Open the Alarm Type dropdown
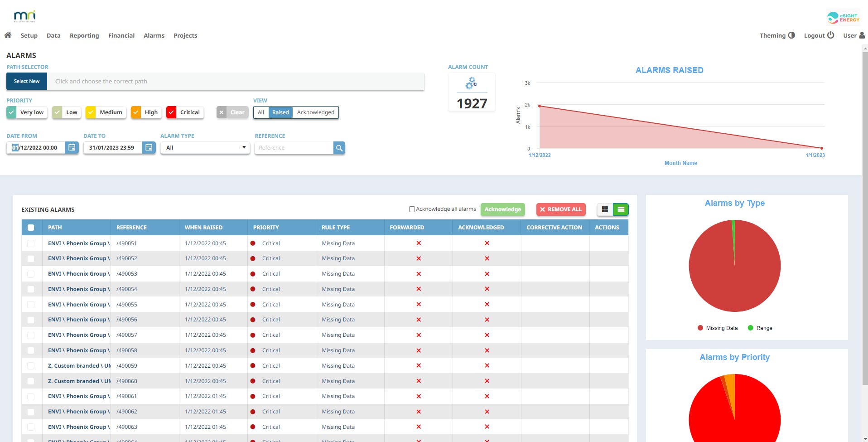Viewport: 868px width, 442px height. click(x=204, y=147)
